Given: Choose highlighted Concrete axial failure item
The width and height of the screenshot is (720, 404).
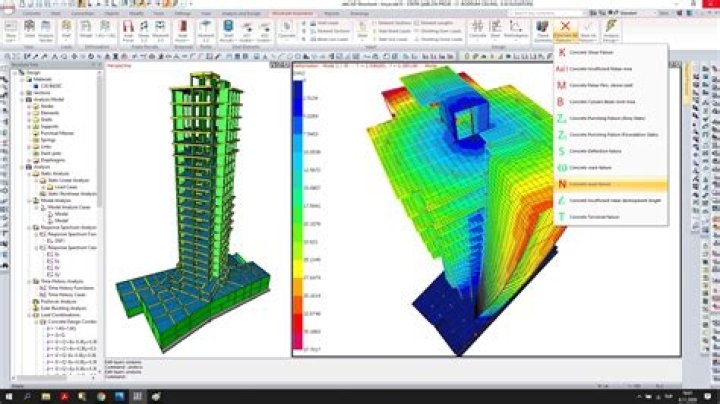Looking at the screenshot, I should 598,184.
